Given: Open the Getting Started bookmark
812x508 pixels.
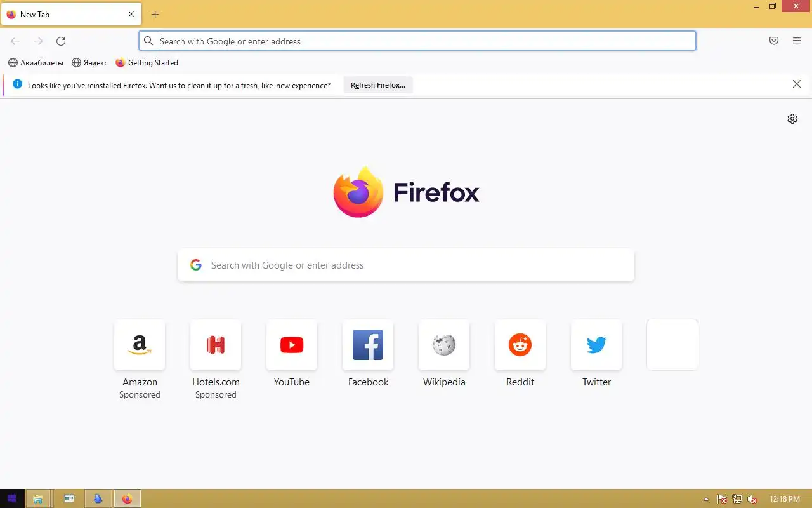Looking at the screenshot, I should (147, 63).
